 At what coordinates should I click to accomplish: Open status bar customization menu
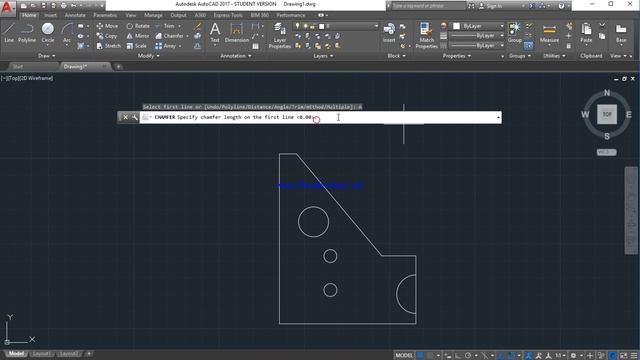(x=634, y=356)
